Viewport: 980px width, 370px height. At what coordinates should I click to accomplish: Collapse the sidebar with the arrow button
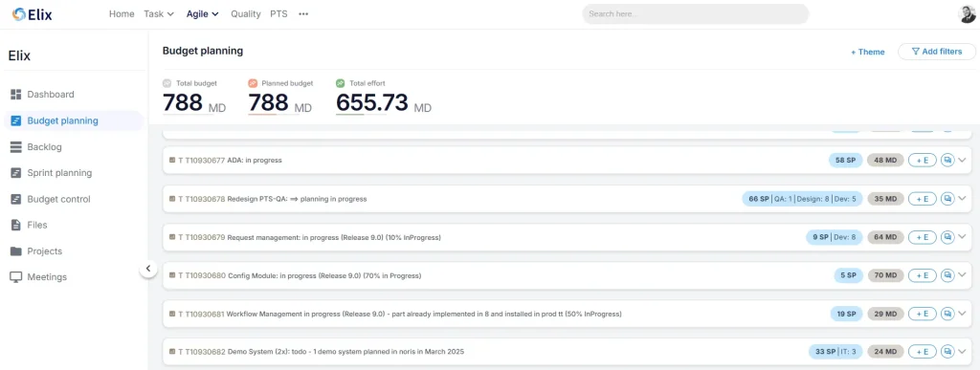coord(148,269)
